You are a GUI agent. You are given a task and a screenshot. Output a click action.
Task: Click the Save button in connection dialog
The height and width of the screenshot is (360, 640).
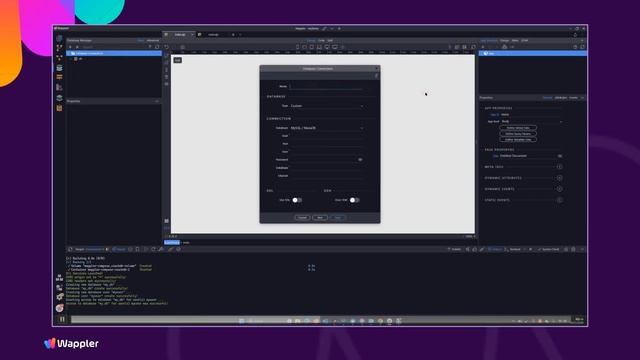pyautogui.click(x=338, y=218)
